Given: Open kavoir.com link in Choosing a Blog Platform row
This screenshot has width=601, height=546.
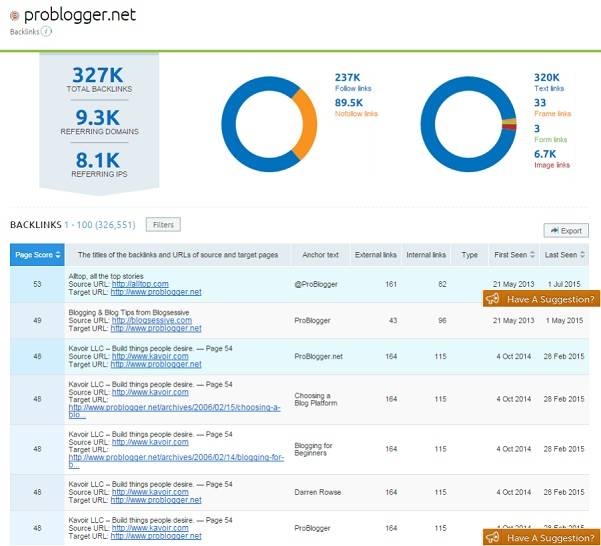Looking at the screenshot, I should coord(150,392).
